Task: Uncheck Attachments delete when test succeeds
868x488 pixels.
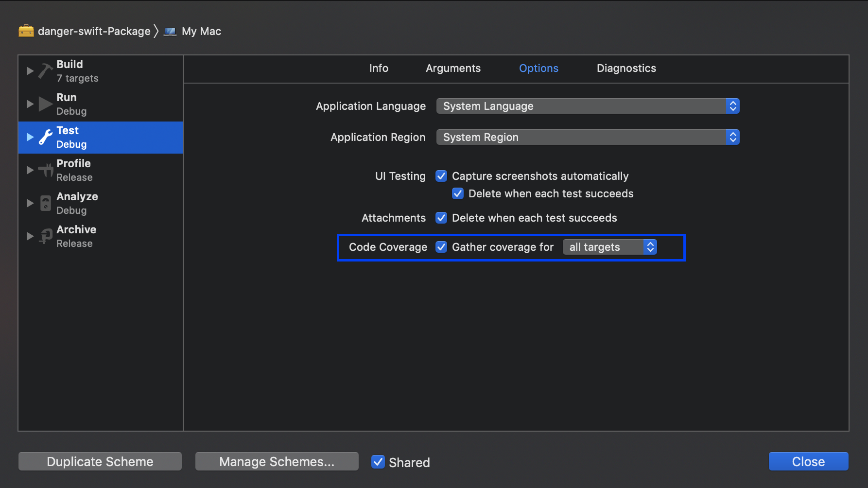Action: [441, 218]
